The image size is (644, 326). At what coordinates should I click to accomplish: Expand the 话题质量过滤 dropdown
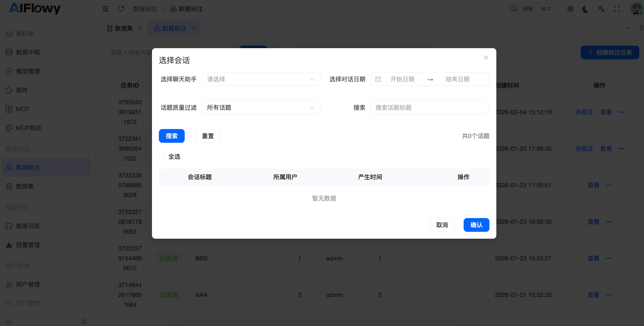261,108
